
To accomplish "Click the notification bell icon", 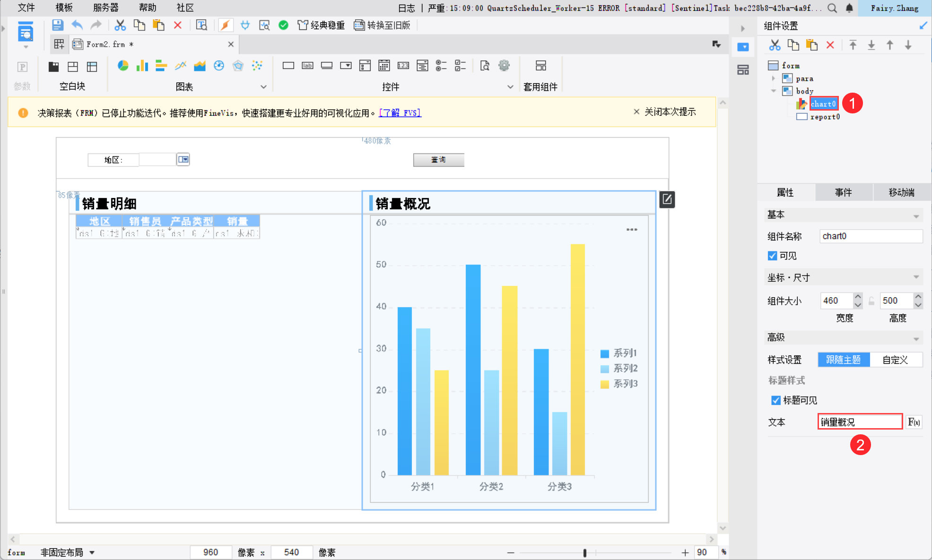I will [849, 8].
